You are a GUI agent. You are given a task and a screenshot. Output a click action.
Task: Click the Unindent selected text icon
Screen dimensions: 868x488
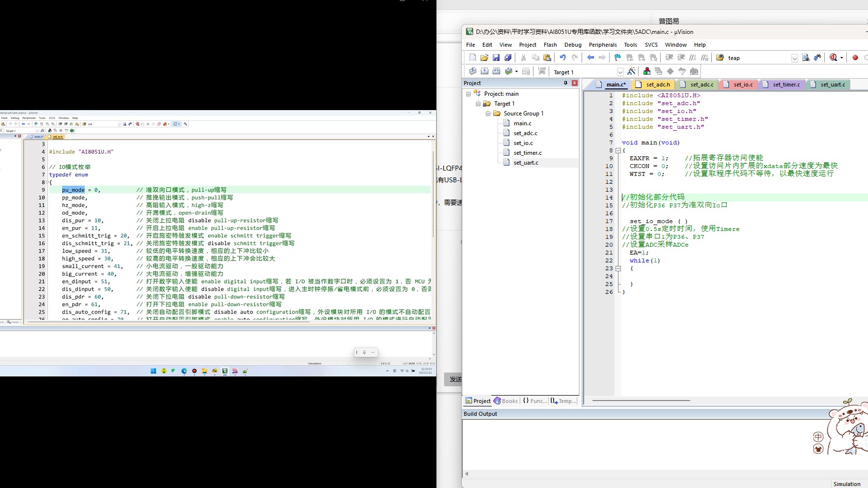coord(681,57)
